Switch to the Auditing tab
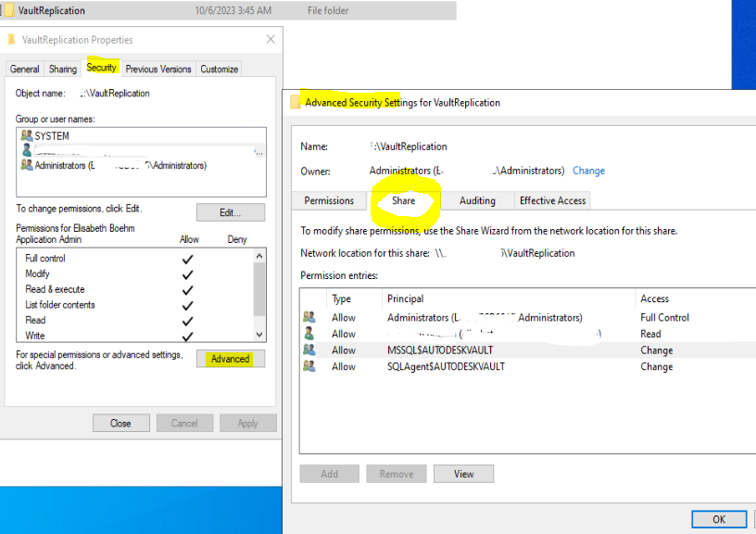 point(477,200)
